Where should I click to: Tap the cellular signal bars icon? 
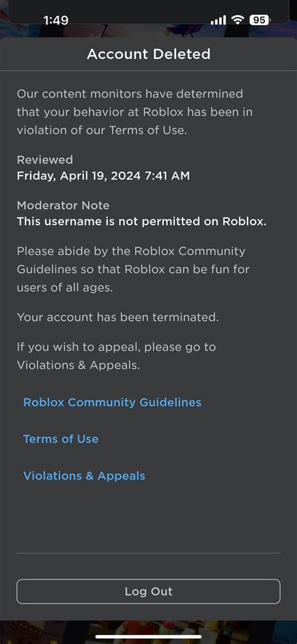coord(218,19)
